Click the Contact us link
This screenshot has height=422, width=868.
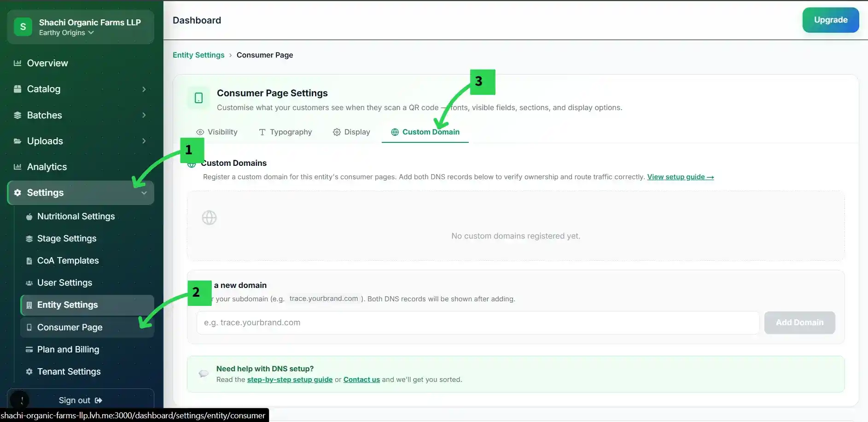pyautogui.click(x=361, y=380)
